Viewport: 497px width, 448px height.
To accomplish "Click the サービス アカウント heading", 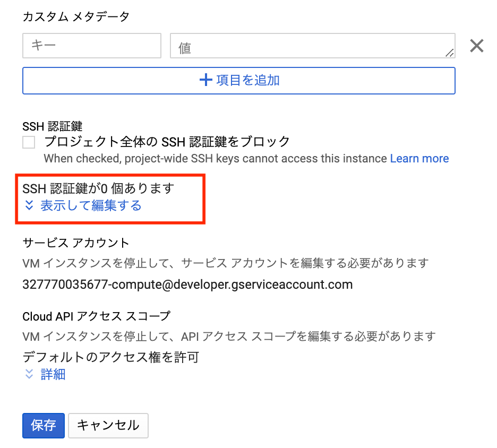I will pyautogui.click(x=76, y=243).
